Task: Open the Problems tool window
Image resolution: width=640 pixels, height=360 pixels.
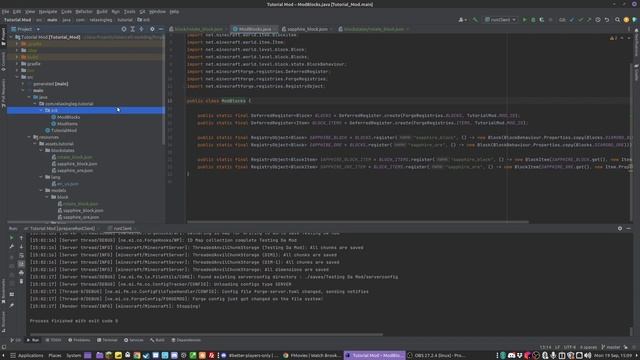Action: [79, 340]
